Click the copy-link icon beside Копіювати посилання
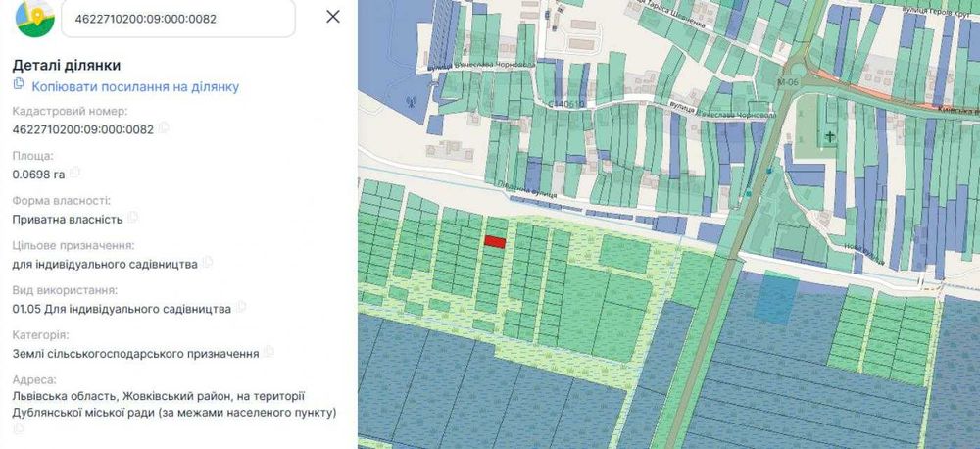The height and width of the screenshot is (449, 980). tap(18, 83)
